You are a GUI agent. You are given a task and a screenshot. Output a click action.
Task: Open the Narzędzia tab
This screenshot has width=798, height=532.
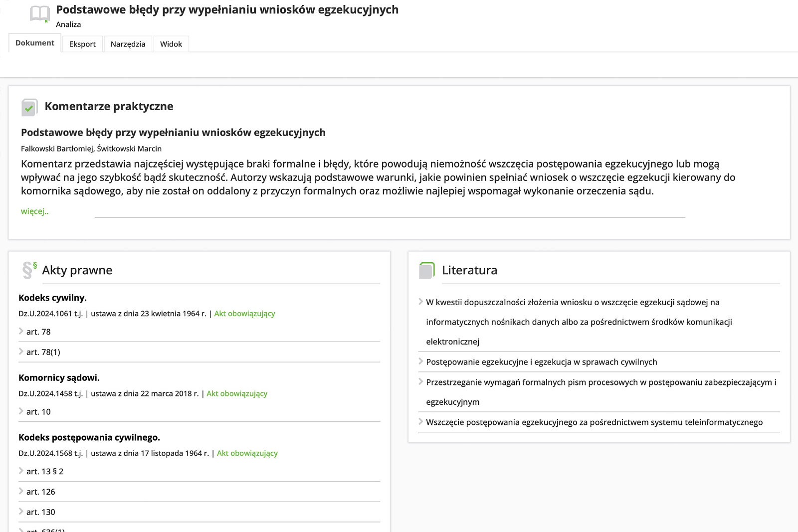click(x=128, y=44)
